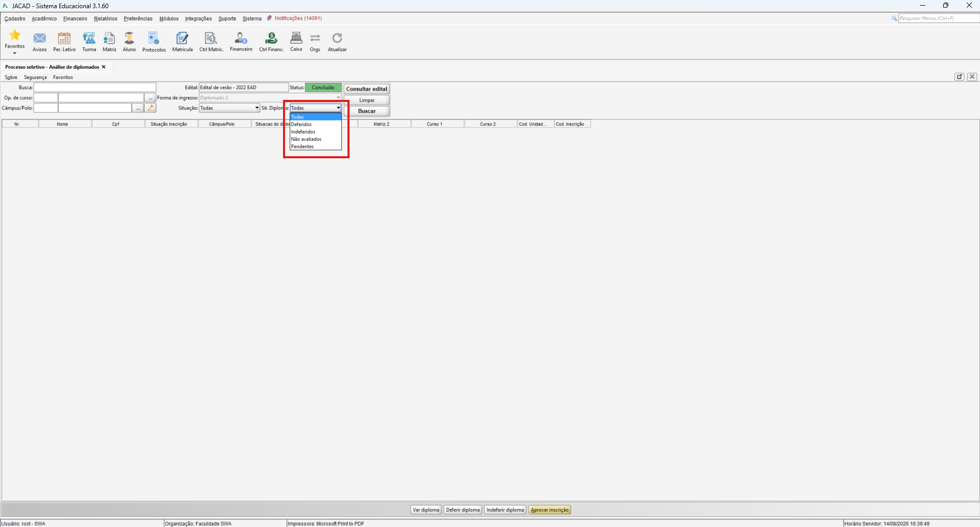Expand the arrow under the Favoritos star
The width and height of the screenshot is (980, 527).
[15, 53]
